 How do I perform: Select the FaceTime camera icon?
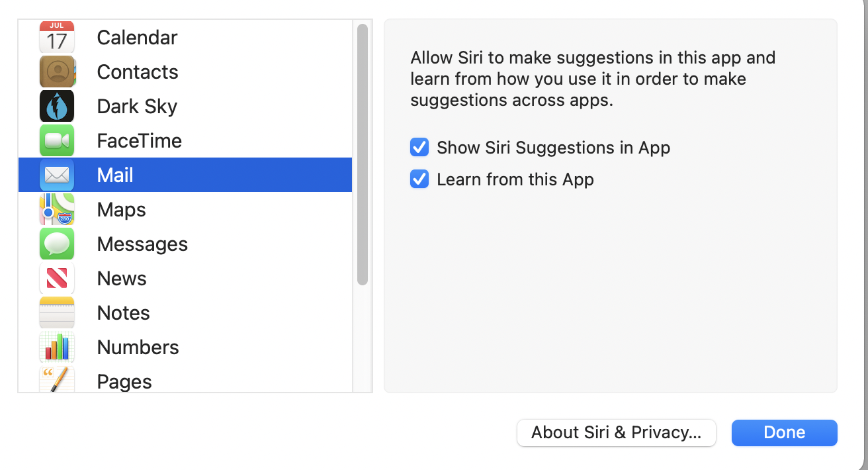(x=57, y=140)
